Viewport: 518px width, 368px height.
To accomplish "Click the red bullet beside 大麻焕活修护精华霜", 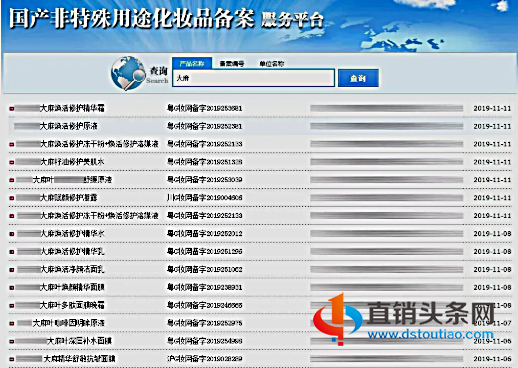I will coord(12,108).
